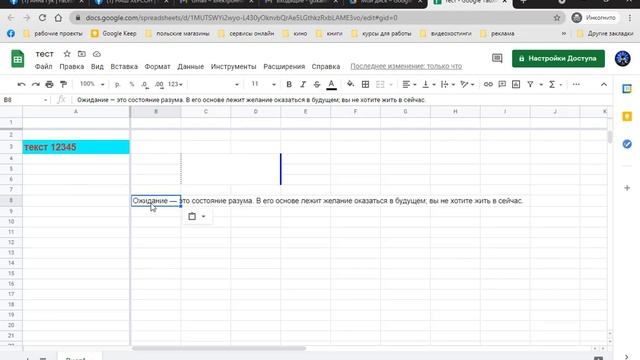640x360 pixels.
Task: Insert link with chain icon
Action: [488, 84]
